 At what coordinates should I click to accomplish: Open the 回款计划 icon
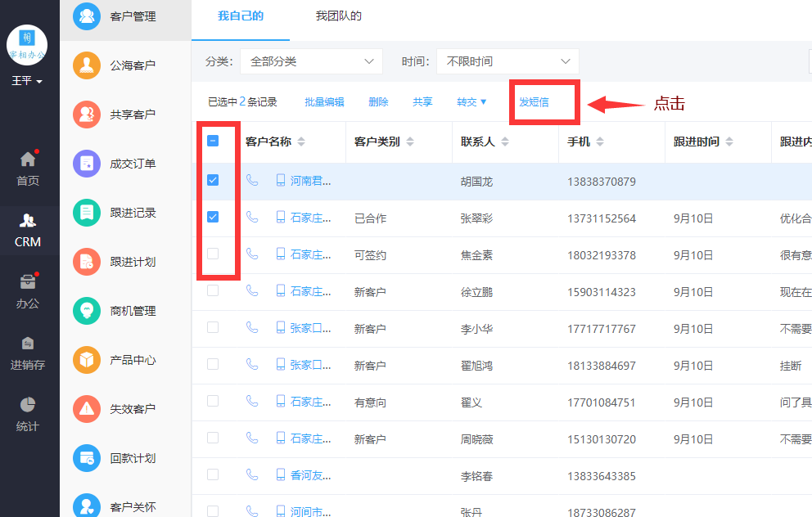pyautogui.click(x=87, y=458)
